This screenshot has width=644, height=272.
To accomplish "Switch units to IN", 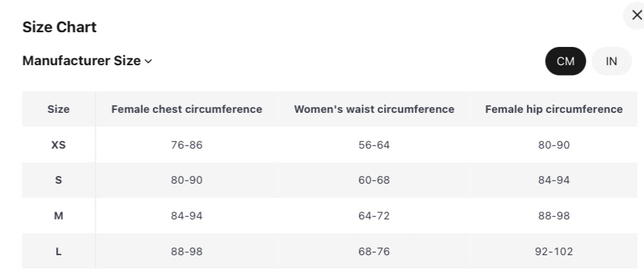I will point(611,61).
